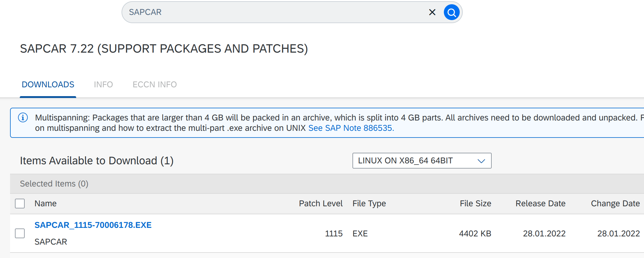
Task: Click the blue search magnifier button
Action: (x=451, y=12)
